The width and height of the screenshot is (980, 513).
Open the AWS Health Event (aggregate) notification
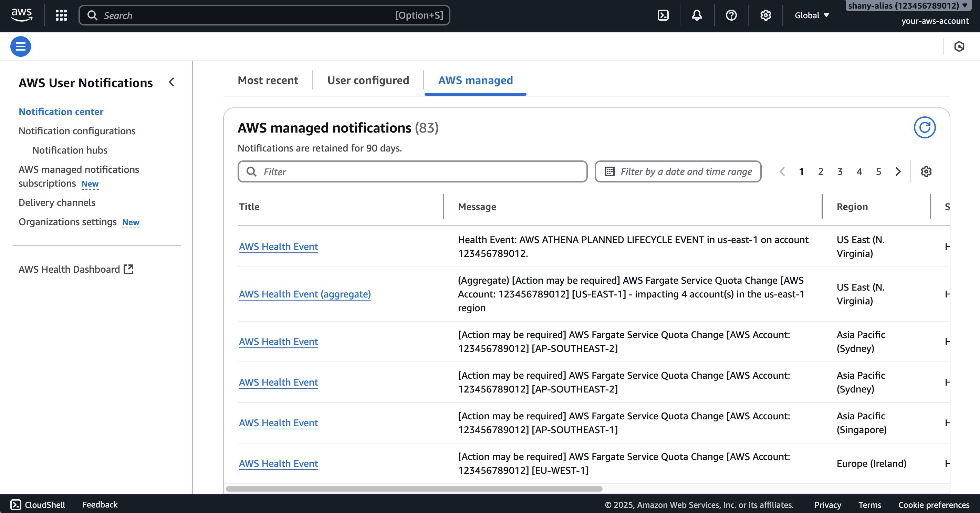305,294
